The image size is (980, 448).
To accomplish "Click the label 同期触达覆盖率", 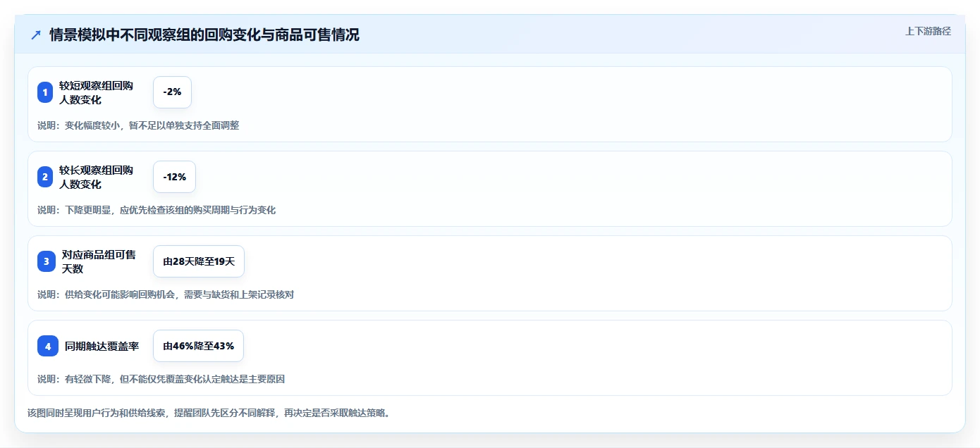I will point(102,346).
